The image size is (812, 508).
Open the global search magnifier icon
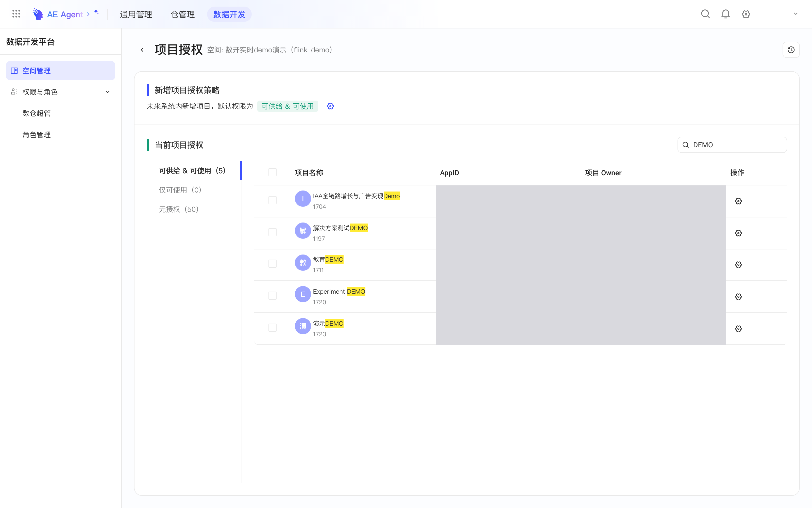point(705,14)
